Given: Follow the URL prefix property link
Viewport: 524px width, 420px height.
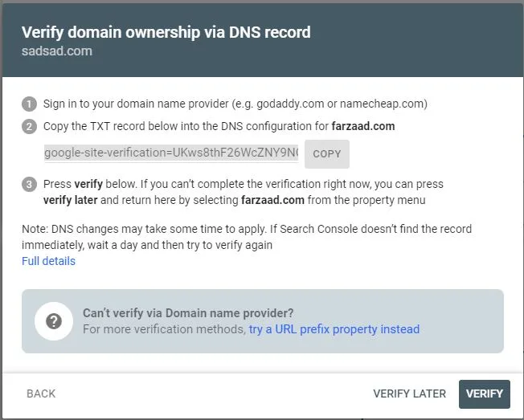Looking at the screenshot, I should (334, 329).
